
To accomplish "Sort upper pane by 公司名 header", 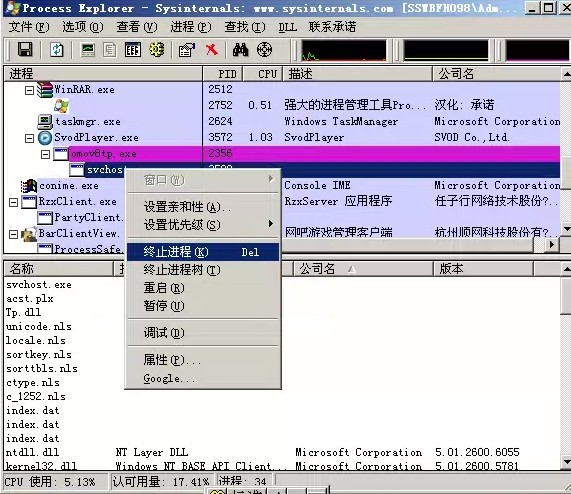I will pyautogui.click(x=497, y=74).
